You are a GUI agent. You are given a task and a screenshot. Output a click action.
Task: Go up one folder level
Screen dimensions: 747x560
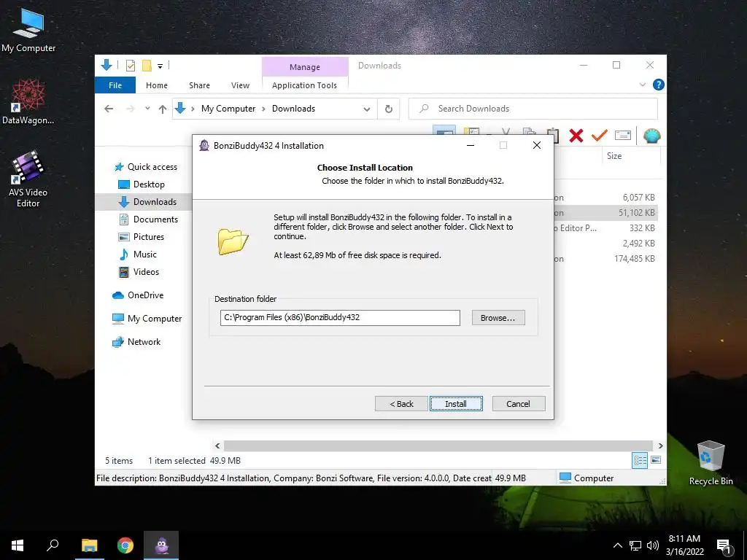tap(163, 109)
